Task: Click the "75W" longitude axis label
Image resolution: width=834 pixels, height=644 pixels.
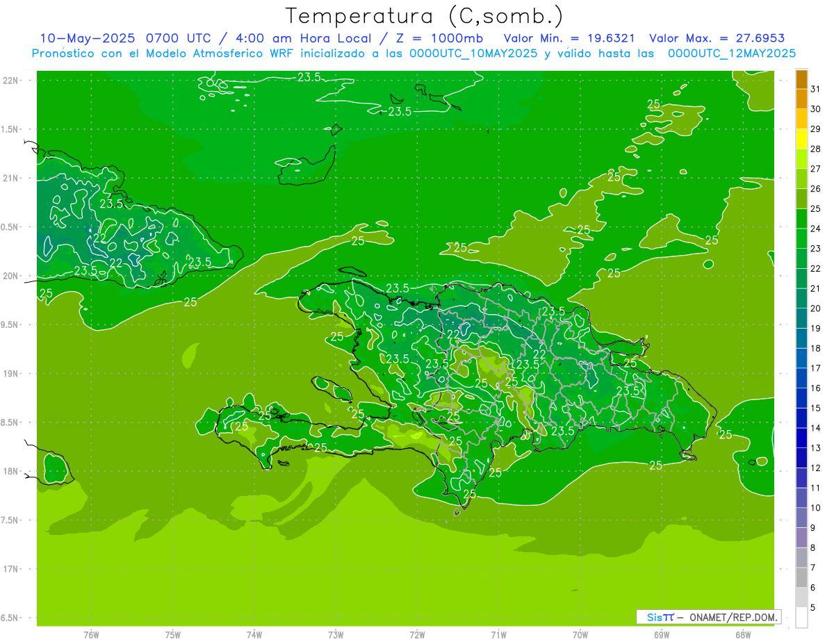Action: 173,635
